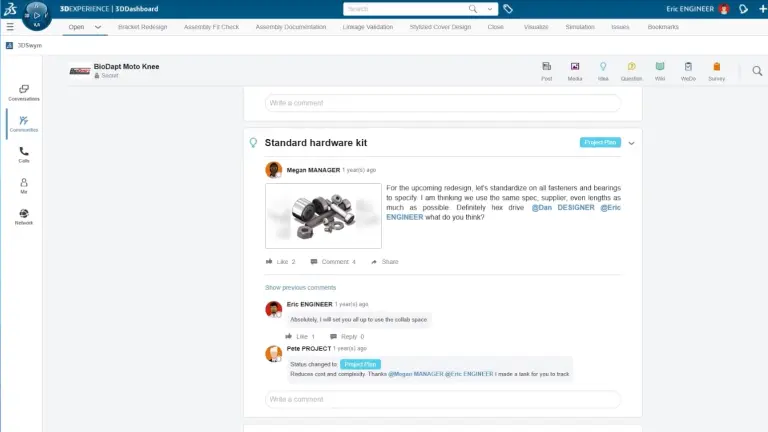Create a new Idea
768x432 pixels.
tap(603, 71)
